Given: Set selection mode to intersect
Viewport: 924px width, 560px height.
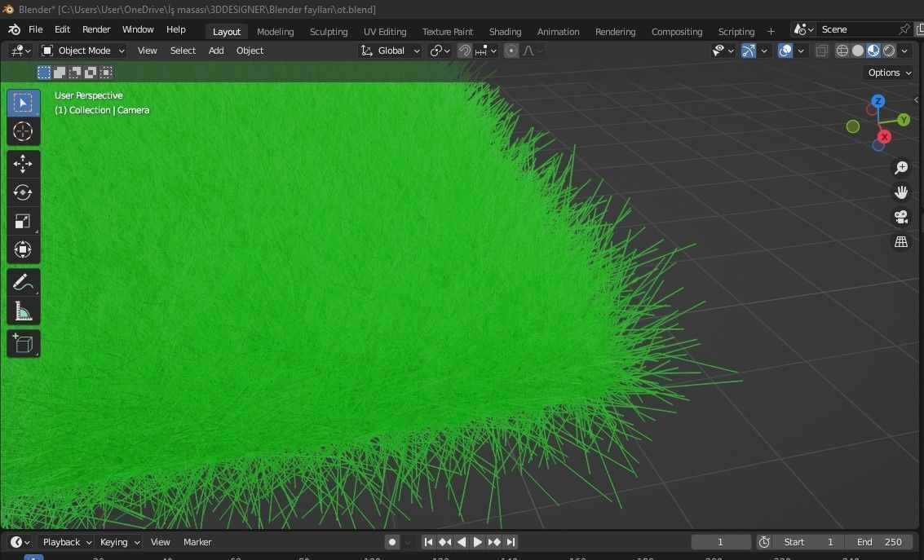Looking at the screenshot, I should tap(105, 73).
